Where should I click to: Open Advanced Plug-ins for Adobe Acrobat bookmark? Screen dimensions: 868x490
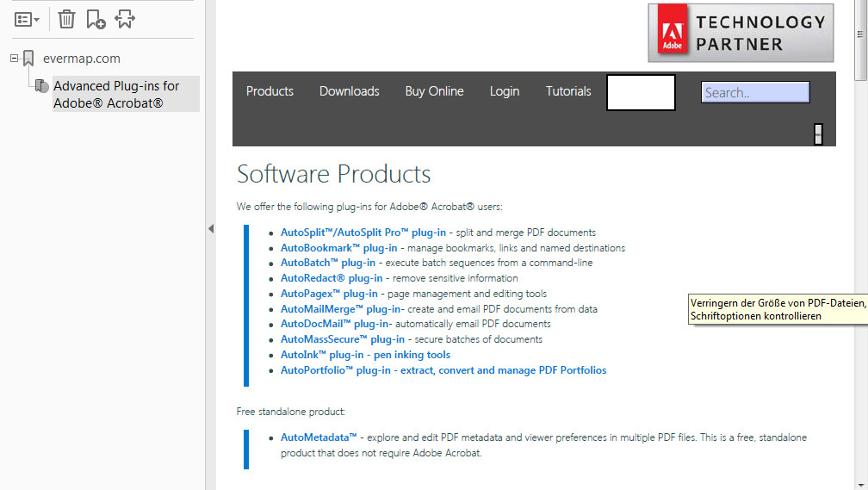126,94
